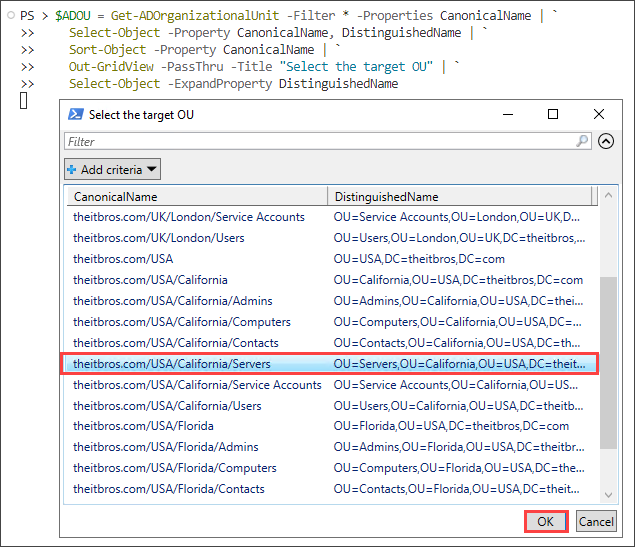Select row theitbros.com/USA/Florida/Admins
Image resolution: width=635 pixels, height=547 pixels.
tap(332, 447)
